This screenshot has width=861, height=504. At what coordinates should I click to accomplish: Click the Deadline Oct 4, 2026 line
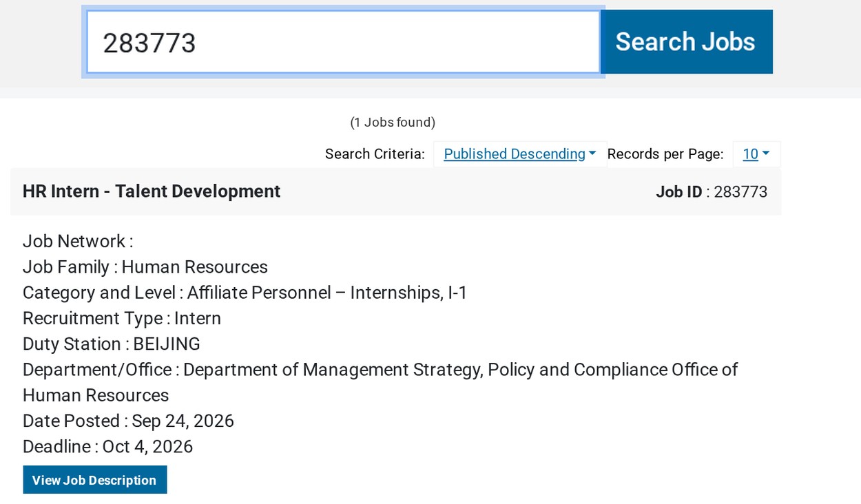pyautogui.click(x=108, y=447)
